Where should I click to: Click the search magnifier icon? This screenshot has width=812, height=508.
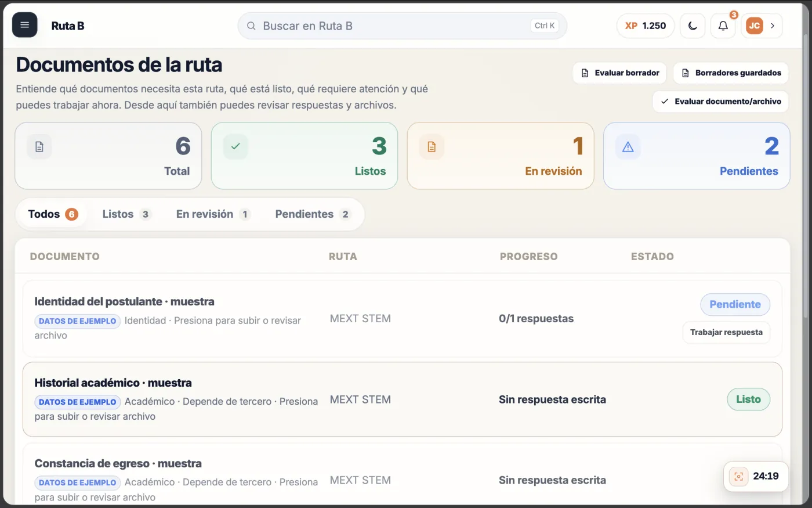[x=251, y=26]
